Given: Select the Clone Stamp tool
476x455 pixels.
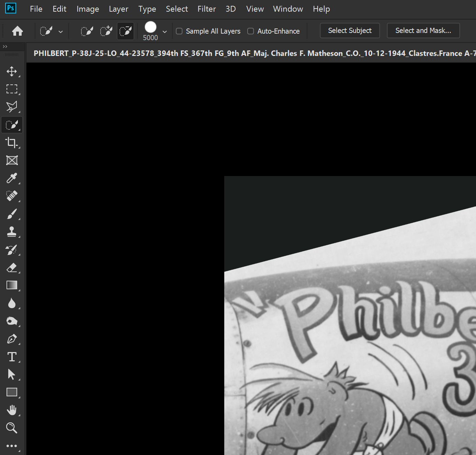Looking at the screenshot, I should (x=12, y=232).
